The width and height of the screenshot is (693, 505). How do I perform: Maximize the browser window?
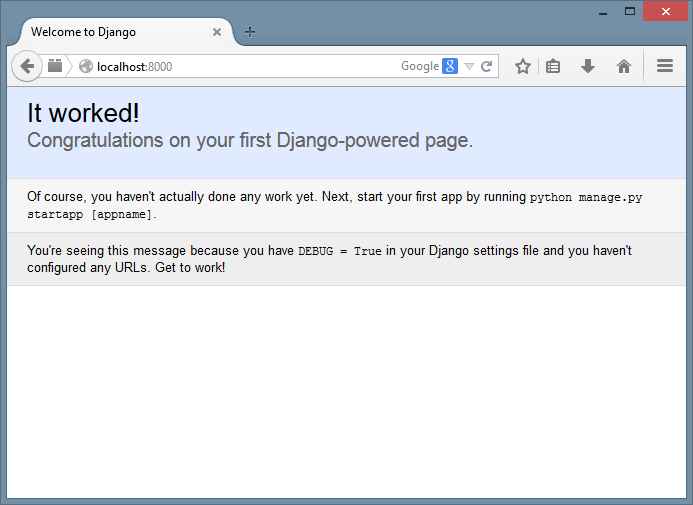click(x=630, y=11)
